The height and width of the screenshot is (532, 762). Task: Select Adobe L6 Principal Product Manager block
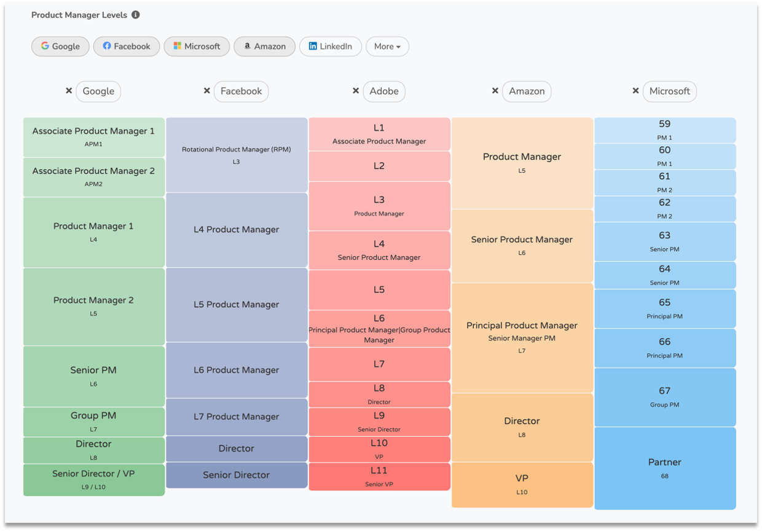pyautogui.click(x=379, y=329)
